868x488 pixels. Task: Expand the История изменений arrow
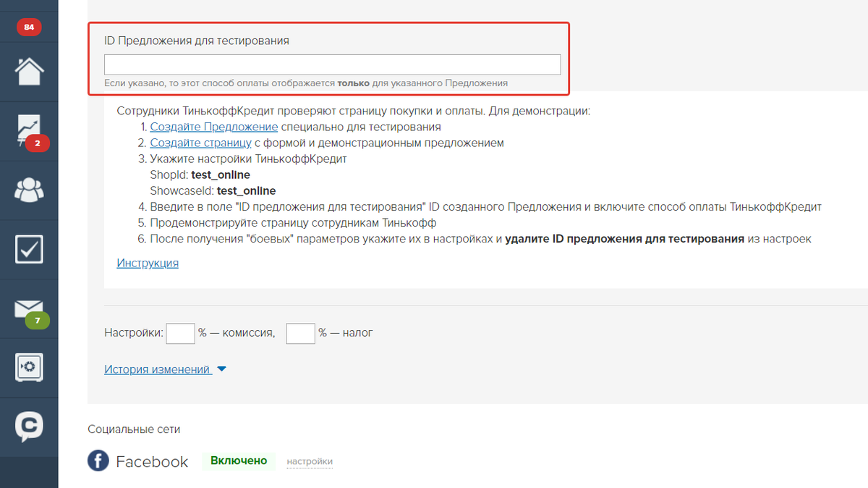coord(221,369)
